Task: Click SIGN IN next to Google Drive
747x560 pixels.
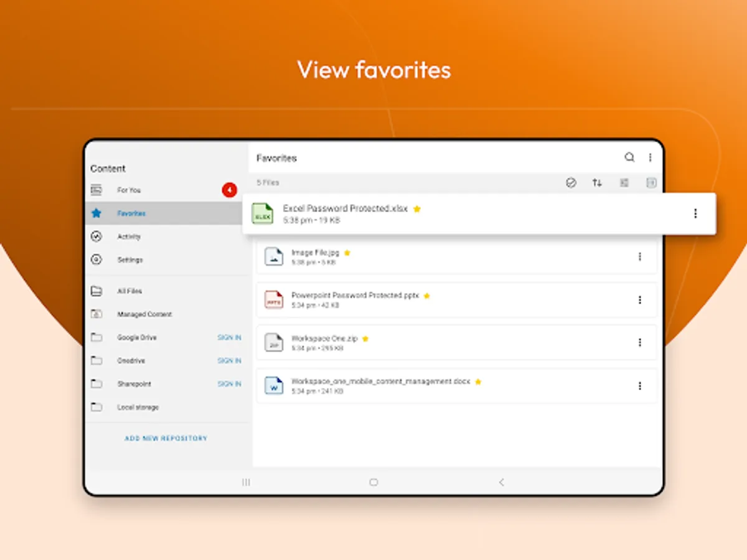Action: 229,337
